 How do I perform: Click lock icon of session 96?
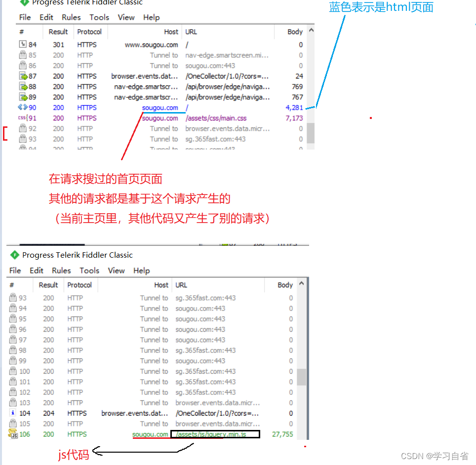pyautogui.click(x=13, y=329)
